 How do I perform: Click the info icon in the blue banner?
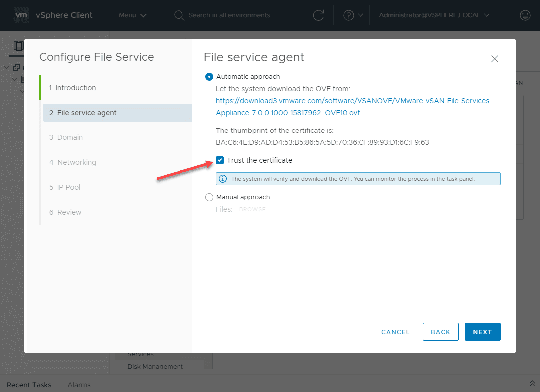pyautogui.click(x=223, y=178)
